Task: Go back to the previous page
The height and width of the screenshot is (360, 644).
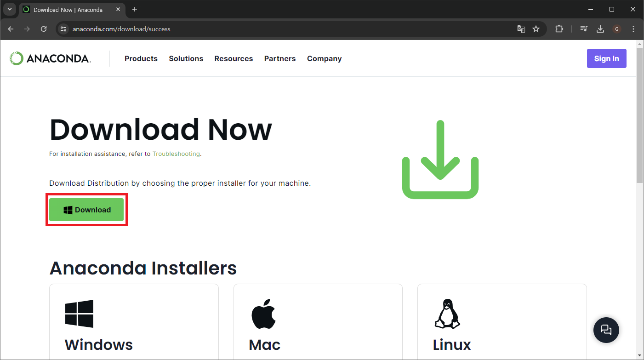Action: click(x=11, y=29)
